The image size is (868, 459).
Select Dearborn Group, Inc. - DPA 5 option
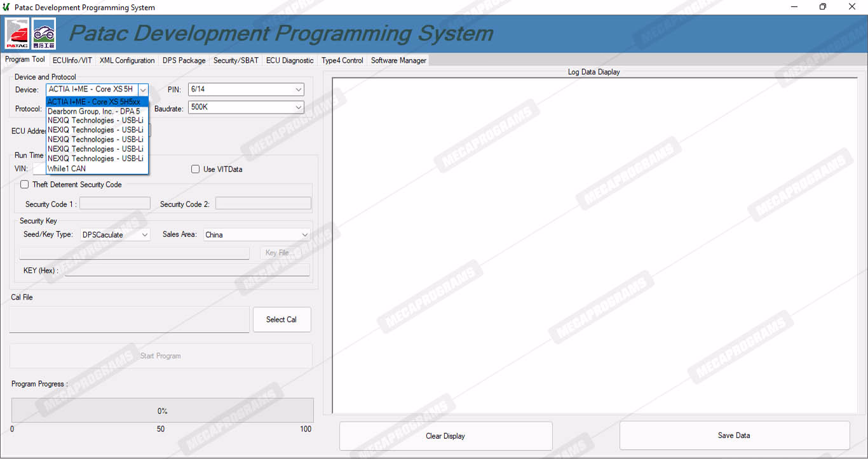tap(97, 111)
